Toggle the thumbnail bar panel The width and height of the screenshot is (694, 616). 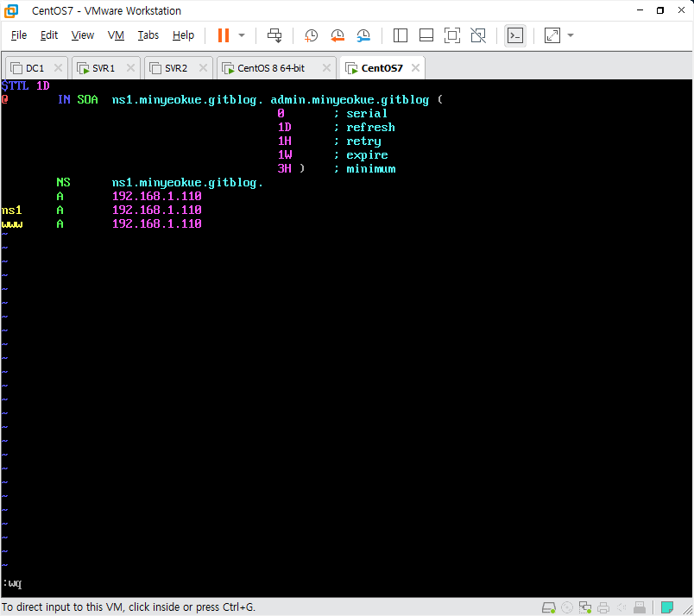[x=426, y=35]
